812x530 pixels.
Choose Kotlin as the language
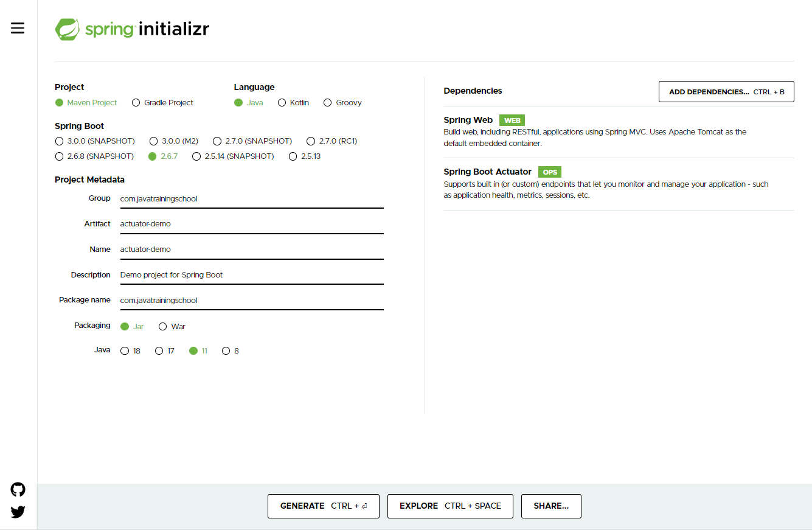[x=293, y=103]
